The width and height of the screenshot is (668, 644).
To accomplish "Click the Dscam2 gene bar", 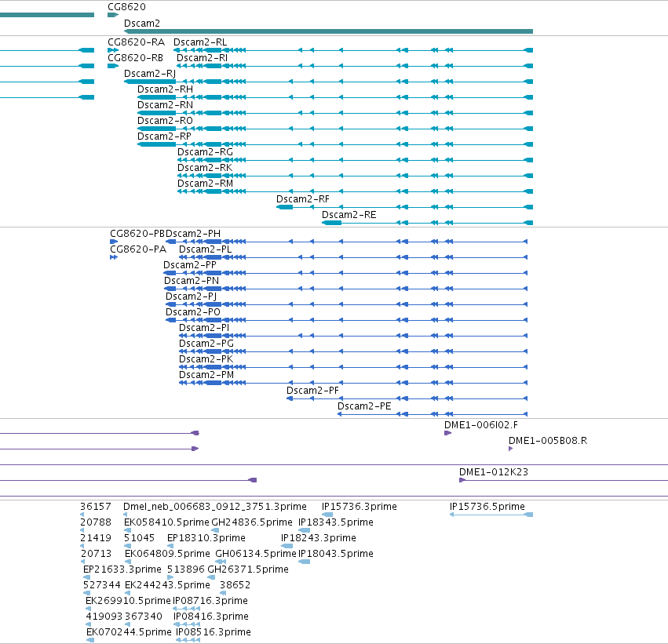I will point(328,31).
